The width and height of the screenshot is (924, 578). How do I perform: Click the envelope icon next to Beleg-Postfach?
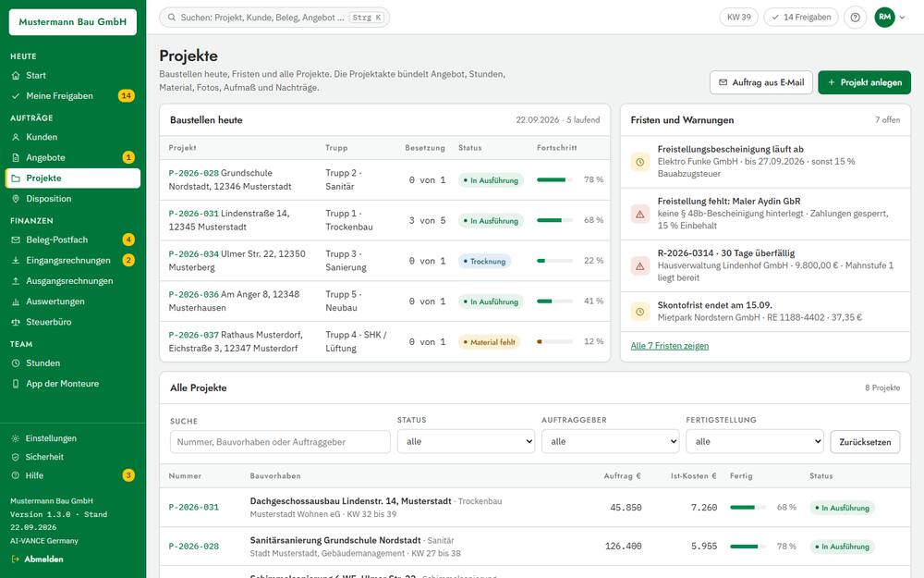(x=16, y=240)
